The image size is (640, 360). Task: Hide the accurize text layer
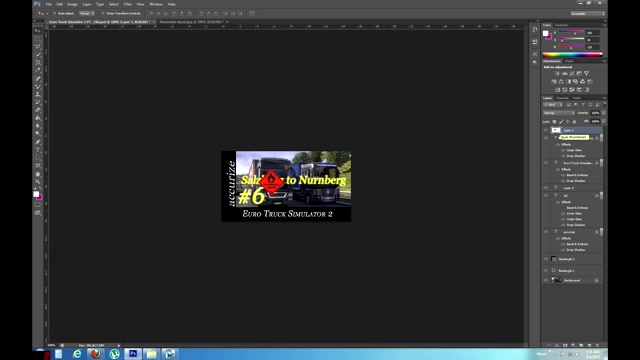[x=546, y=232]
